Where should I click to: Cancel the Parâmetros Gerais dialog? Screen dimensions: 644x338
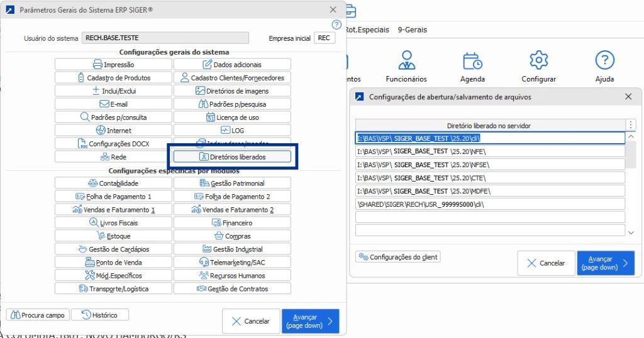[x=251, y=321]
